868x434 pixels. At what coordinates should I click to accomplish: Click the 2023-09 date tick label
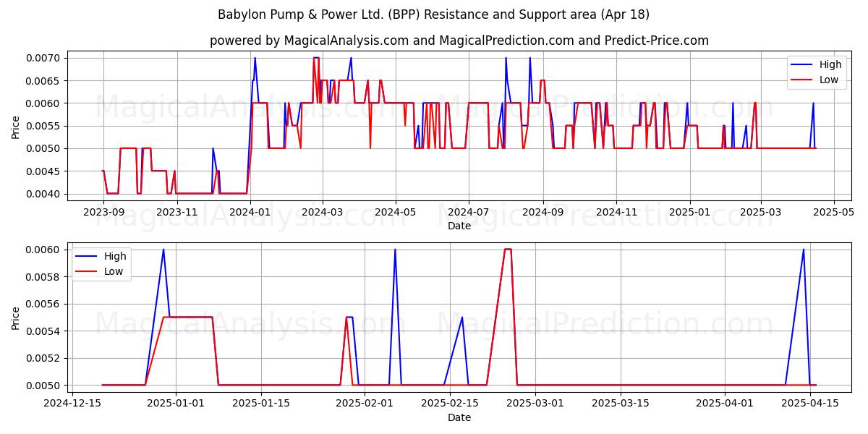click(103, 212)
